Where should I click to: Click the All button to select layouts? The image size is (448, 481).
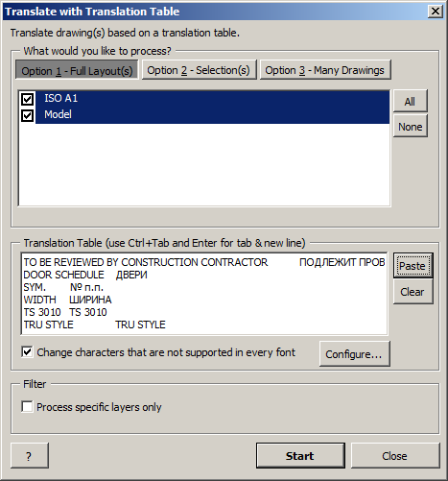point(410,101)
